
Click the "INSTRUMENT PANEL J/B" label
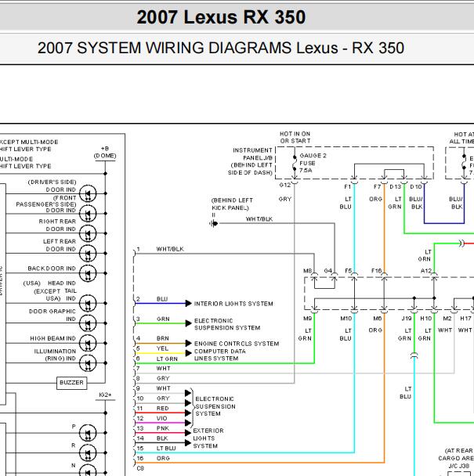pos(253,154)
